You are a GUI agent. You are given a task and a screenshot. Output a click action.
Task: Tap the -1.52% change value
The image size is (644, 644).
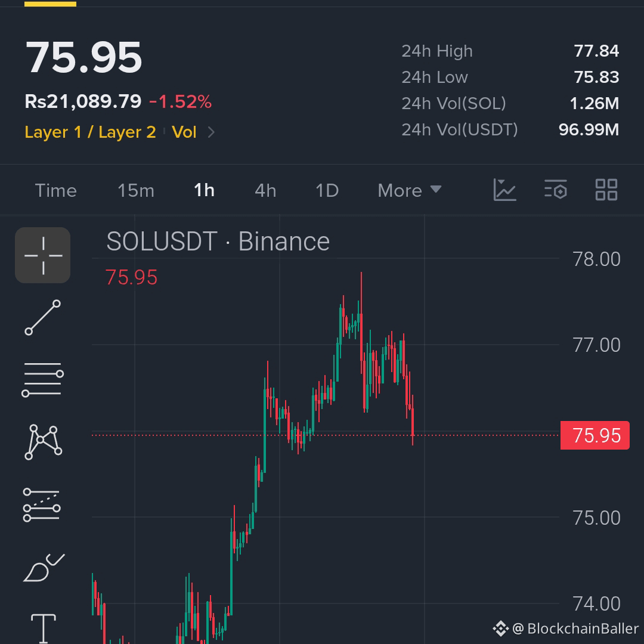[x=180, y=101]
